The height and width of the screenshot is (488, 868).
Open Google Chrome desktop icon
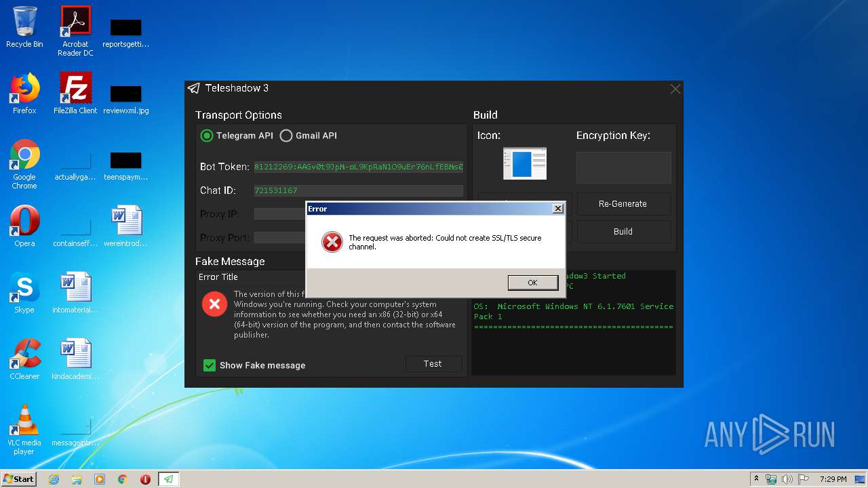coord(24,164)
